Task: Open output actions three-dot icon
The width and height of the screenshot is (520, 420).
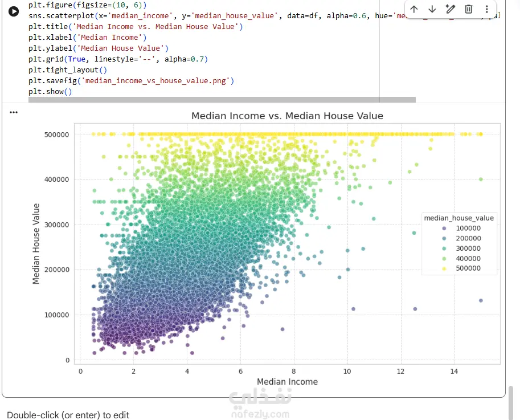Action: click(x=14, y=112)
